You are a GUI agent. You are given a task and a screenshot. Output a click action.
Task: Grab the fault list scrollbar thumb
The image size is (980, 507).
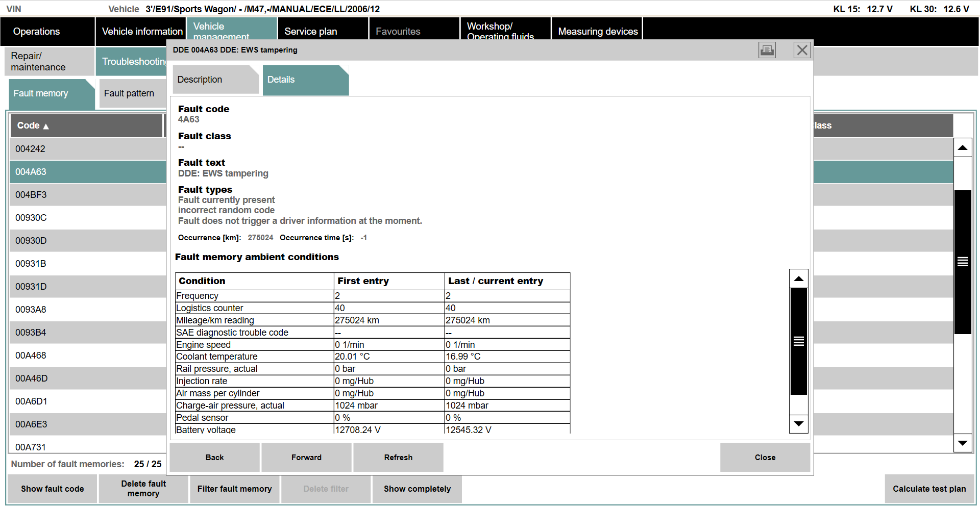(x=963, y=262)
